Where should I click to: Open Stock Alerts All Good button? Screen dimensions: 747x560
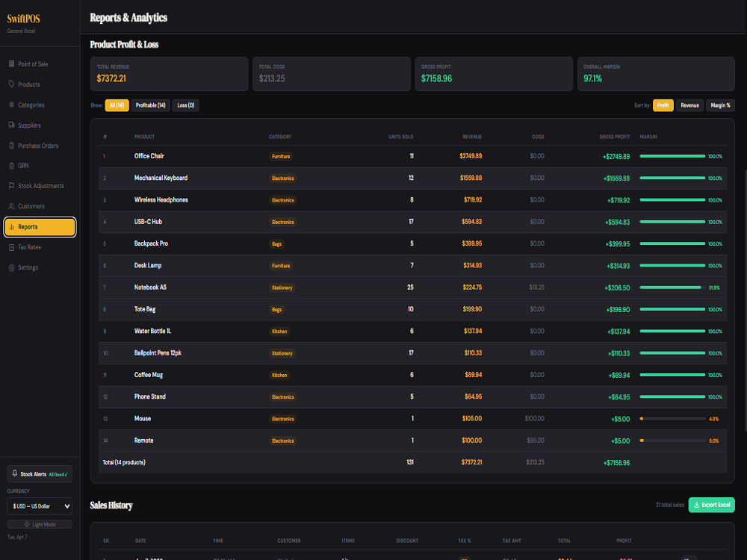click(40, 474)
